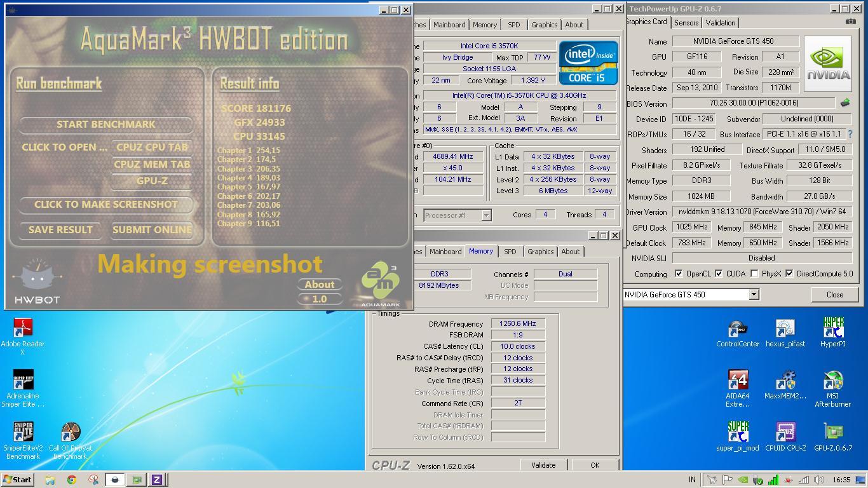868x488 pixels.
Task: Click the volume speaker tray icon
Action: point(818,480)
